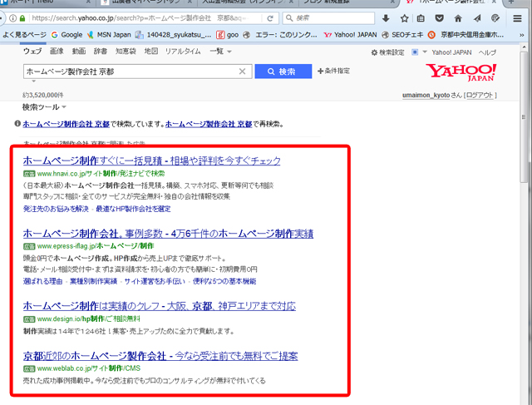Click the site info icon in address bar
Image resolution: width=532 pixels, height=405 pixels.
12,18
